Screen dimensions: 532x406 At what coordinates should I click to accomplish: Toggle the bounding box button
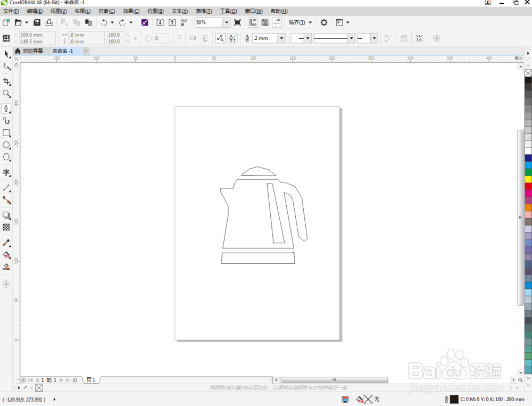click(419, 38)
